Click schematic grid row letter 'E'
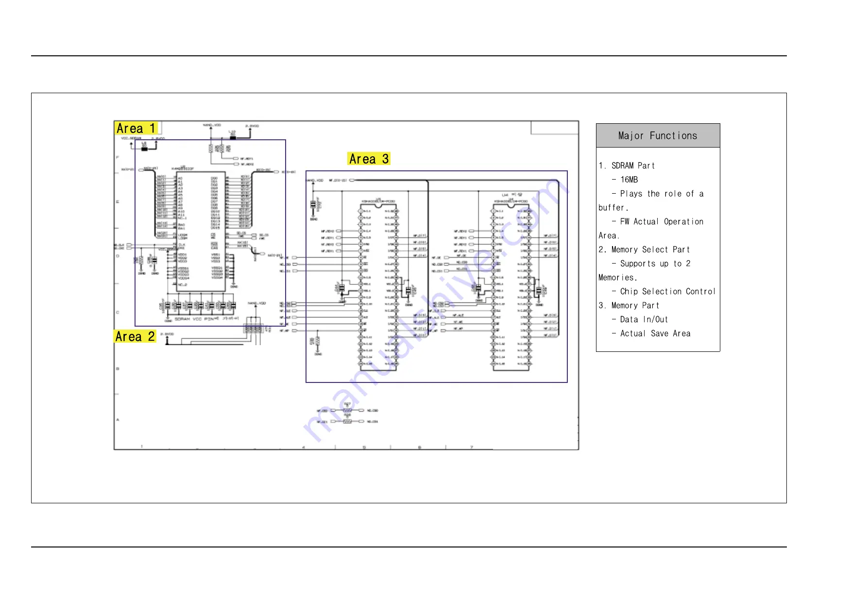 [x=118, y=201]
